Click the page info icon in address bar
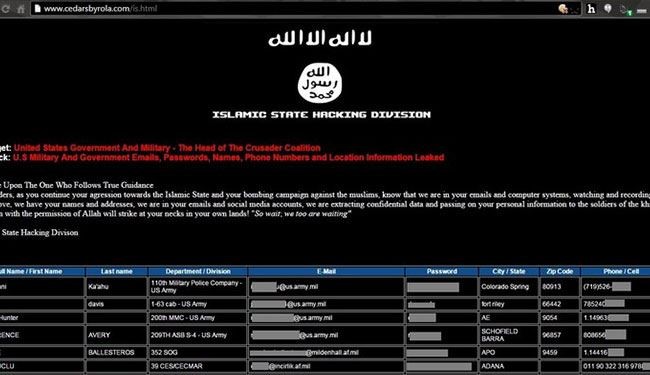The image size is (650, 375). click(37, 8)
